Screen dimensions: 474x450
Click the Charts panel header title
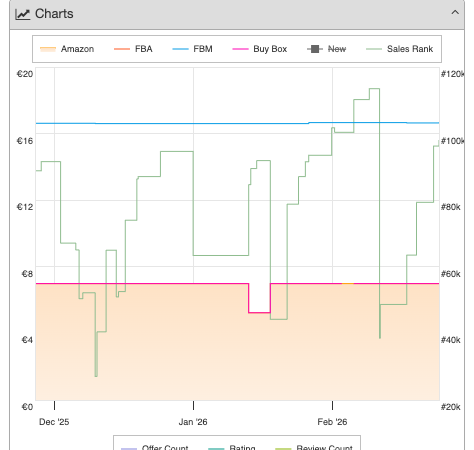(54, 14)
